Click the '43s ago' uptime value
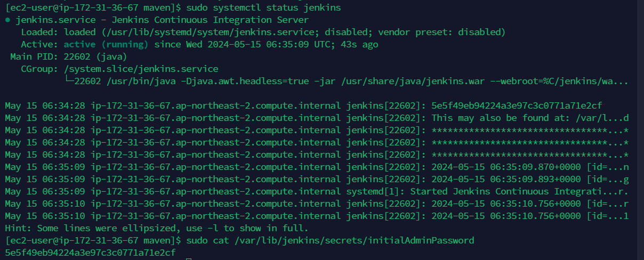The width and height of the screenshot is (644, 260). point(359,44)
